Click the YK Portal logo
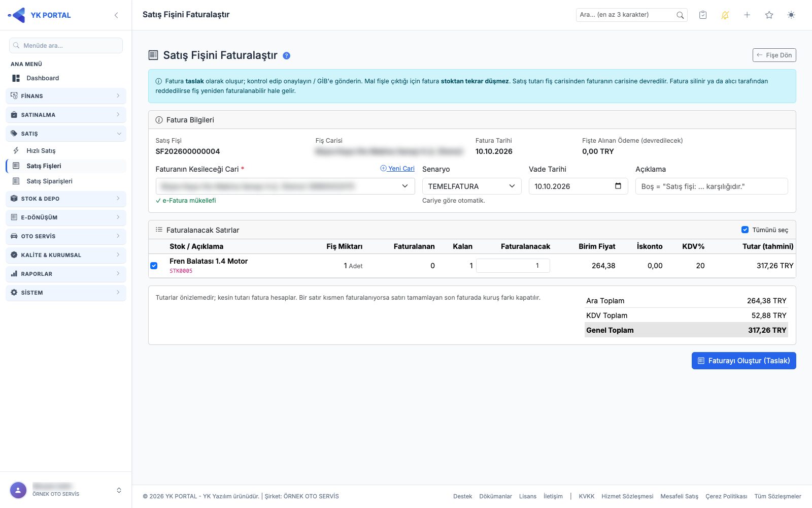The height and width of the screenshot is (508, 812). point(40,15)
